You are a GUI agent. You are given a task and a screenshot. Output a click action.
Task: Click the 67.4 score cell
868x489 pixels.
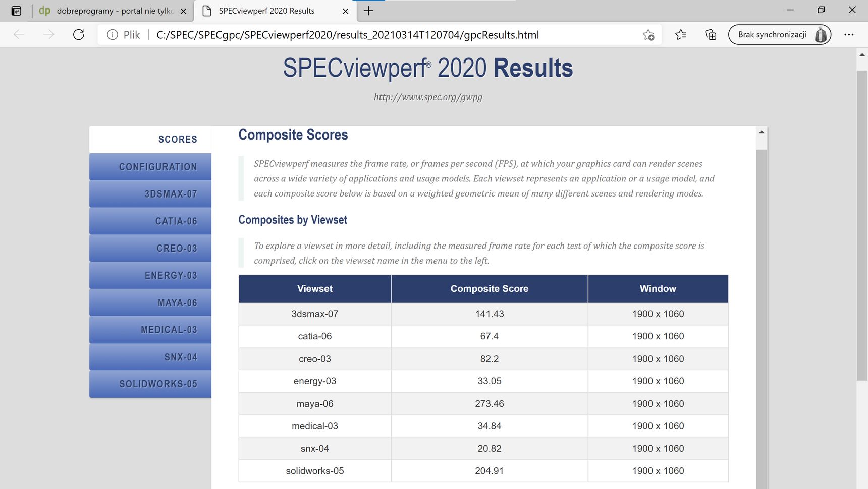click(x=490, y=336)
